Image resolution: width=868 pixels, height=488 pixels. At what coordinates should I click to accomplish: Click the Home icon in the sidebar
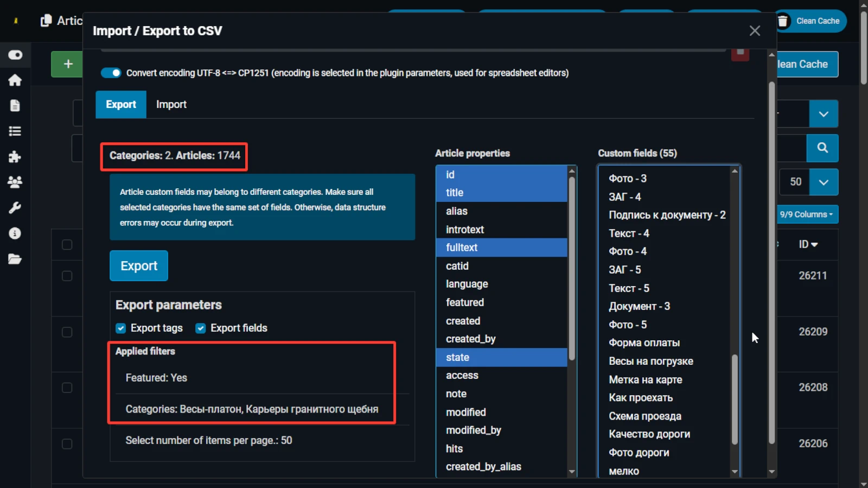(15, 80)
